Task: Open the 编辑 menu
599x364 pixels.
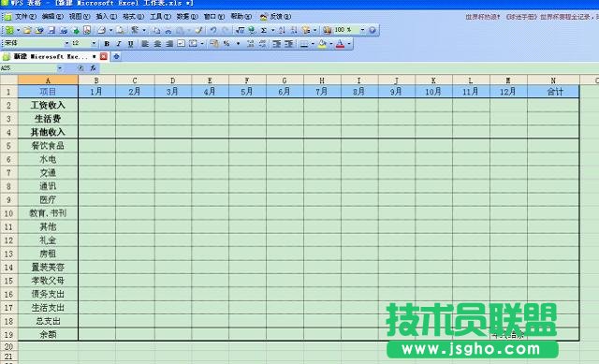Action: click(x=52, y=17)
